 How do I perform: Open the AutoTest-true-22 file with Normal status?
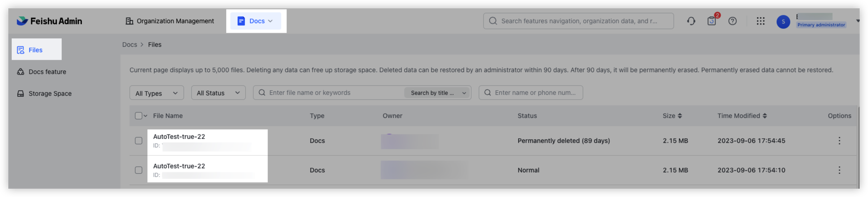click(x=179, y=166)
